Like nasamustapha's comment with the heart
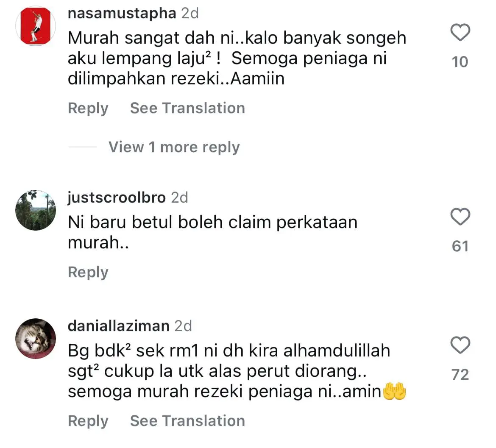The height and width of the screenshot is (448, 496). (460, 32)
